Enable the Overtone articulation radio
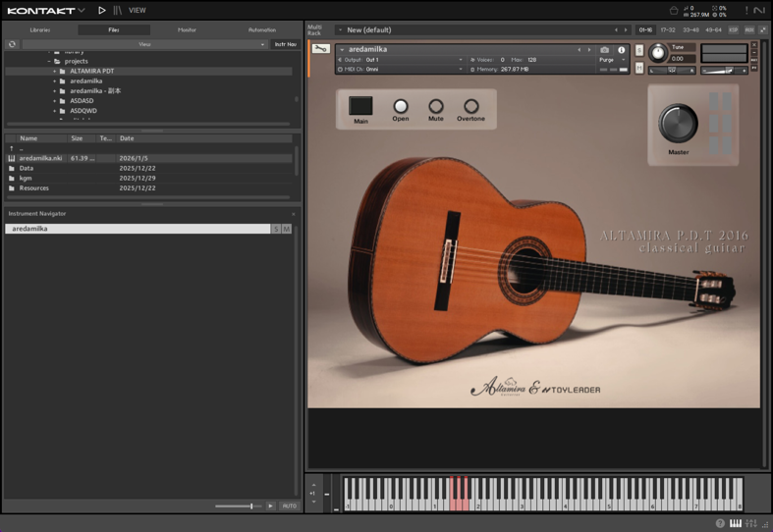The width and height of the screenshot is (773, 532). pos(471,106)
